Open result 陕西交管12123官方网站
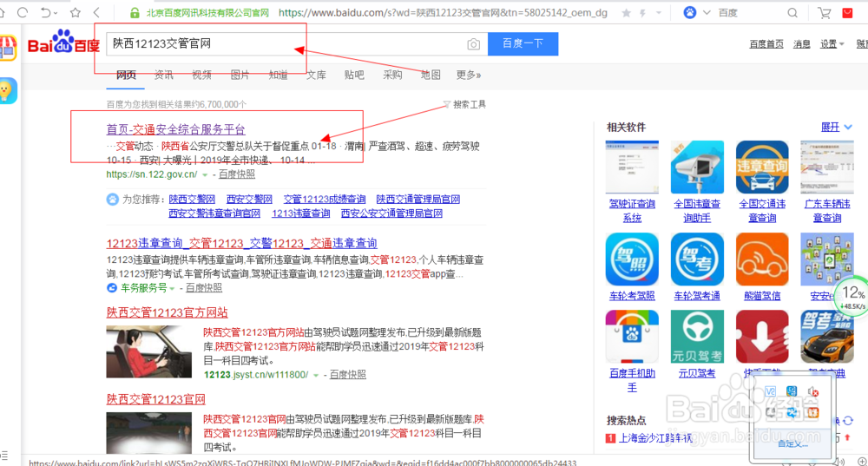This screenshot has width=868, height=466. tap(168, 312)
